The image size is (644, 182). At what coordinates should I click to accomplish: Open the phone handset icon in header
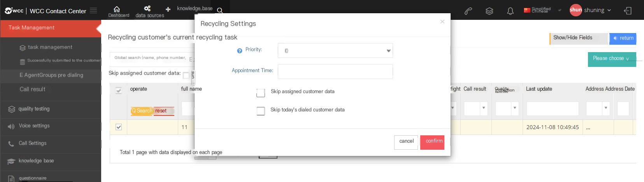469,11
